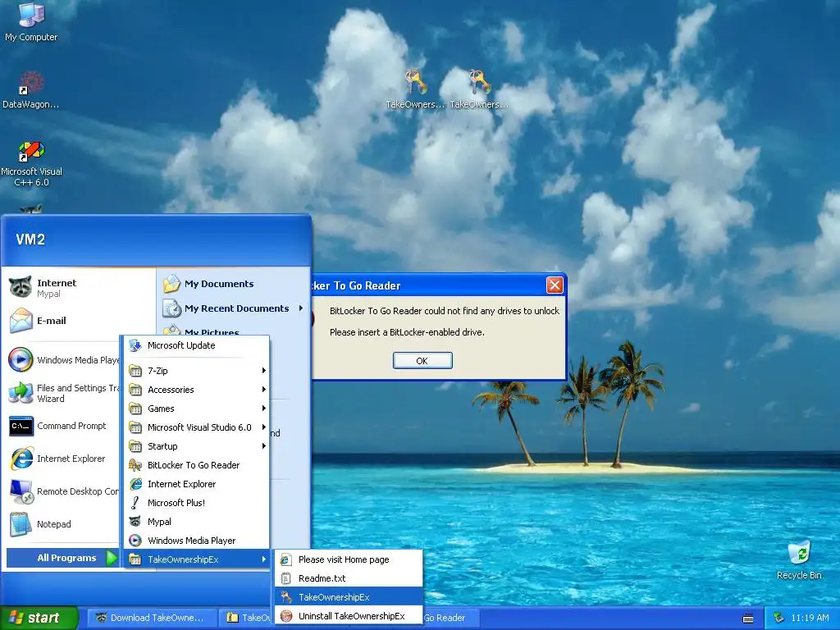The height and width of the screenshot is (630, 840).
Task: Click the My Recent Documents icon
Action: (172, 308)
